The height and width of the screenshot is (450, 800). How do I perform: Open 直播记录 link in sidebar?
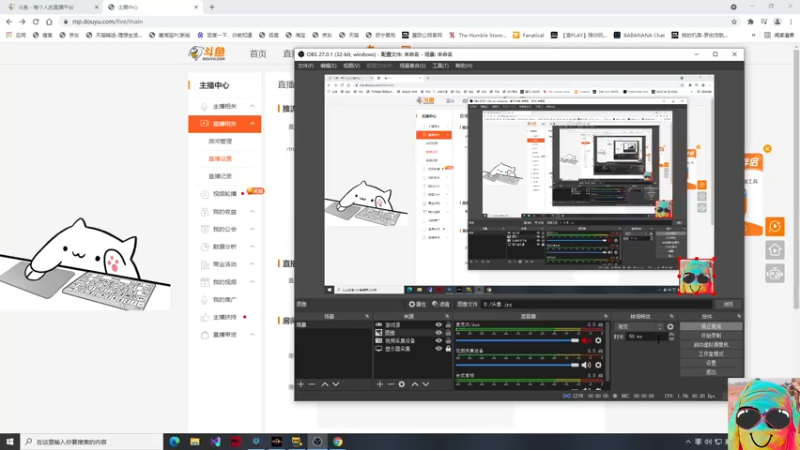pyautogui.click(x=220, y=176)
